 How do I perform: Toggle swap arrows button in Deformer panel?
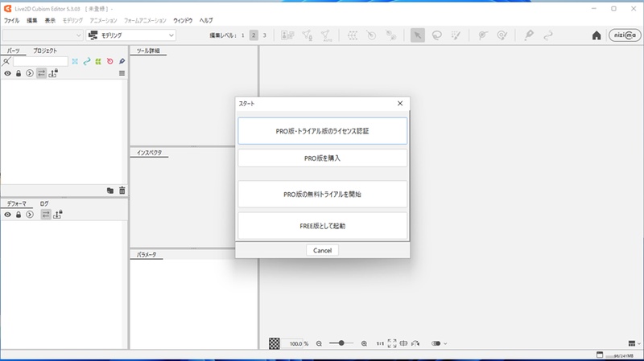[x=46, y=215]
